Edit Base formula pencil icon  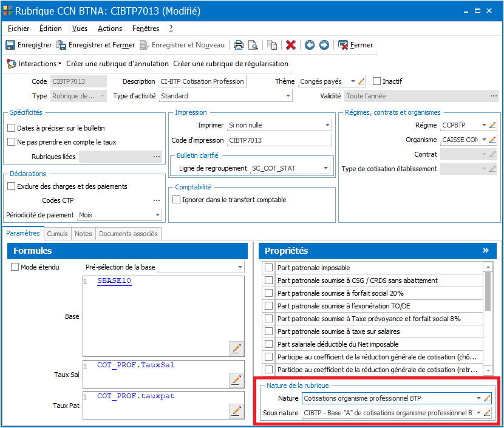click(x=237, y=348)
